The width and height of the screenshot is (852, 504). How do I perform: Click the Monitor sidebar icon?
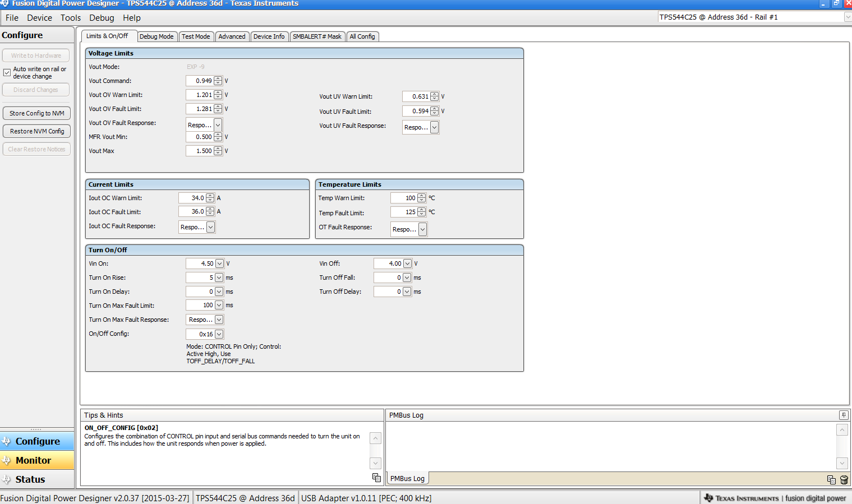pos(7,460)
